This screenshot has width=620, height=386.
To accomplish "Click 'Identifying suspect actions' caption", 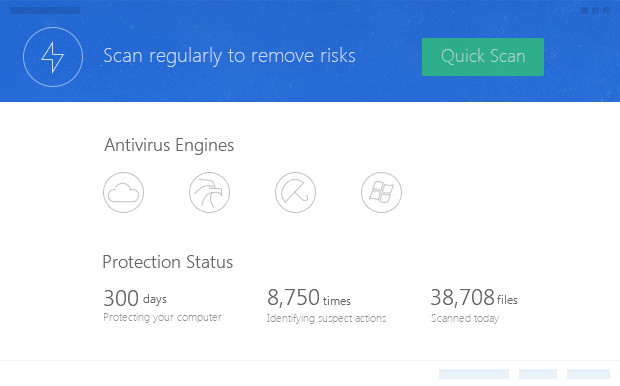I will pos(326,318).
